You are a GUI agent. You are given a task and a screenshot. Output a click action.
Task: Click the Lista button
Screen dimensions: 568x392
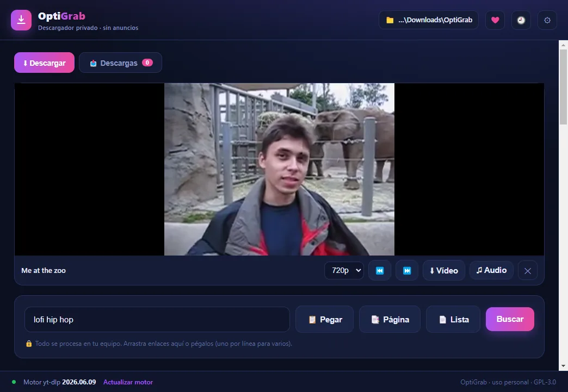pyautogui.click(x=453, y=319)
